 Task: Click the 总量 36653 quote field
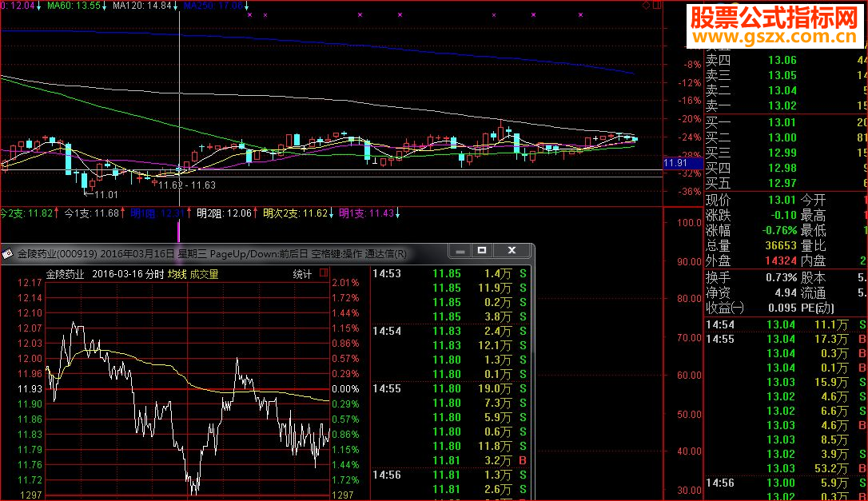(751, 245)
